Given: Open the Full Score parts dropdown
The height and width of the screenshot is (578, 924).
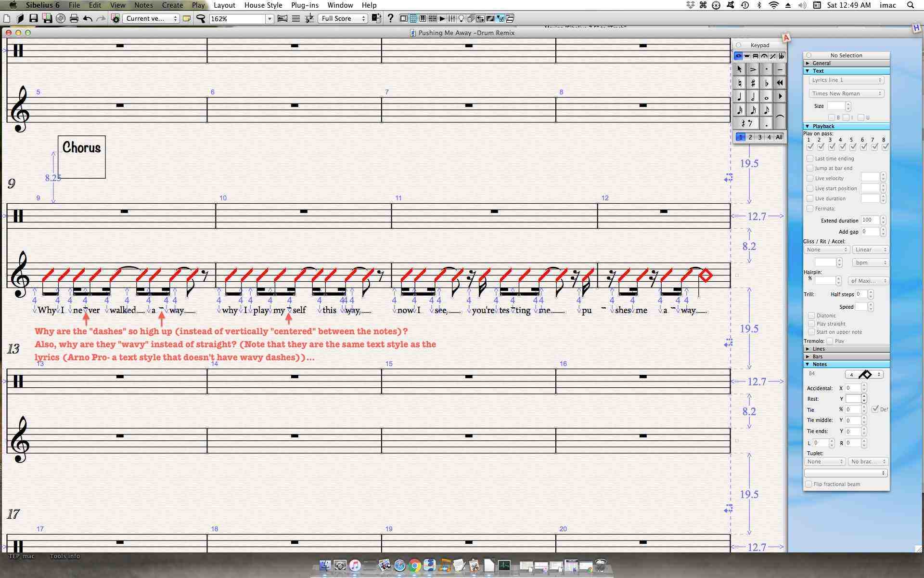Looking at the screenshot, I should [343, 18].
